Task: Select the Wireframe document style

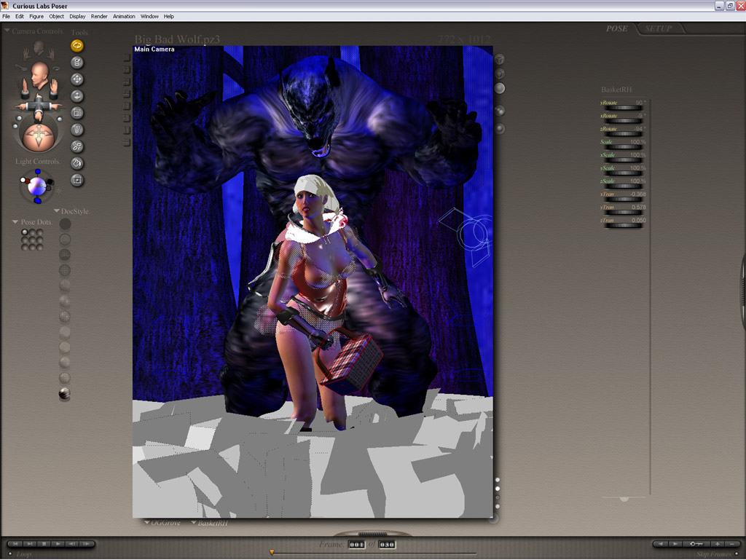Action: point(65,255)
